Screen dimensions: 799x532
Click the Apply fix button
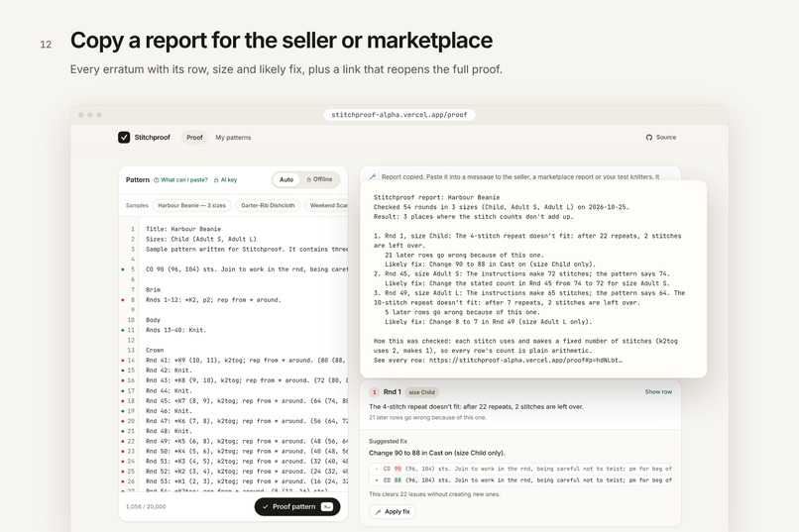tap(393, 511)
